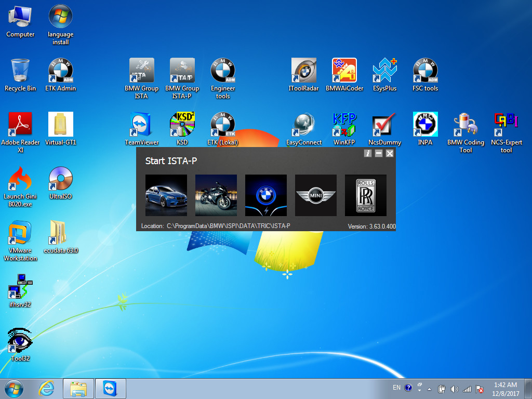Open the Windows Start menu
532x399 pixels.
coord(14,389)
